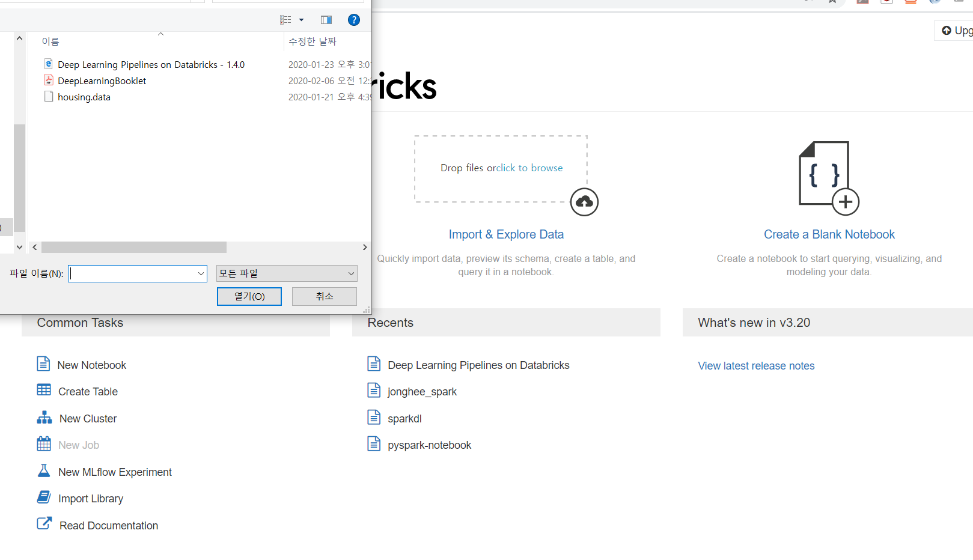The height and width of the screenshot is (560, 973).
Task: Expand the file name combo box arrow
Action: click(201, 273)
